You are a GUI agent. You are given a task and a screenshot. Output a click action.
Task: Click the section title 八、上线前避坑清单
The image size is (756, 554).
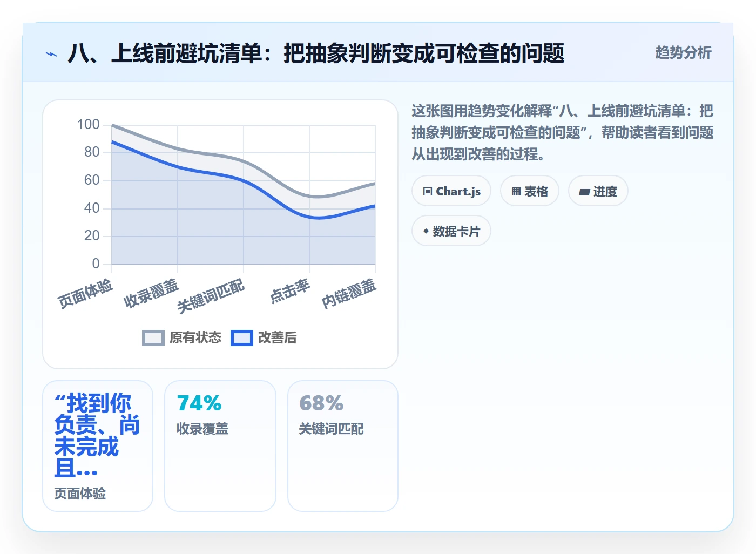coord(316,53)
